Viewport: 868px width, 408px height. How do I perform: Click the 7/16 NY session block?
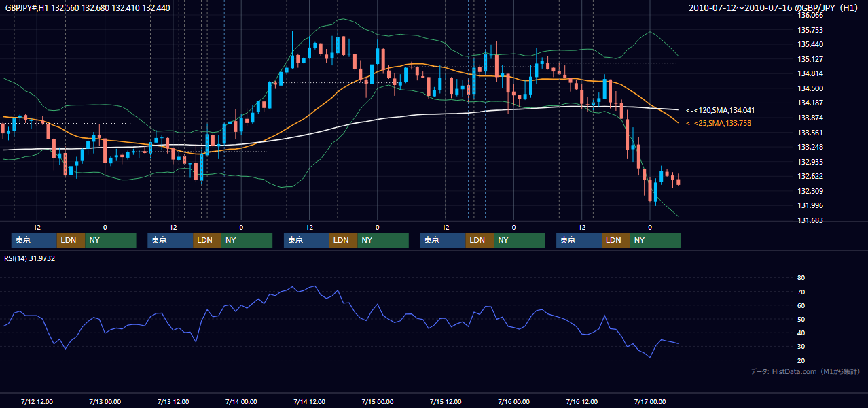click(x=655, y=240)
